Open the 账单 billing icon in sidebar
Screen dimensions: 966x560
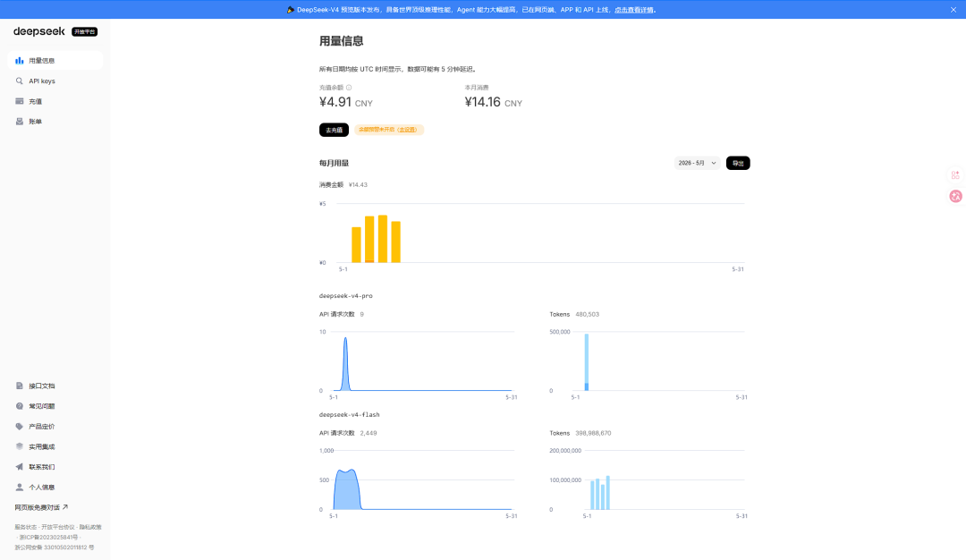click(x=19, y=122)
